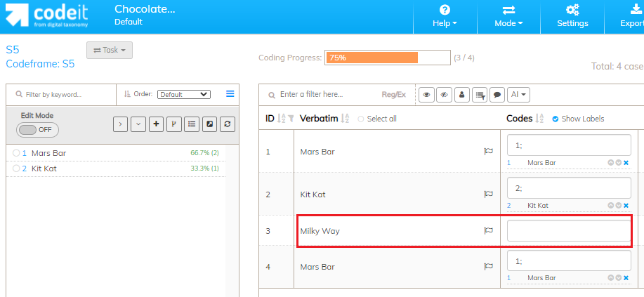Click code number 2 link in row 2
The image size is (644, 297).
point(509,206)
